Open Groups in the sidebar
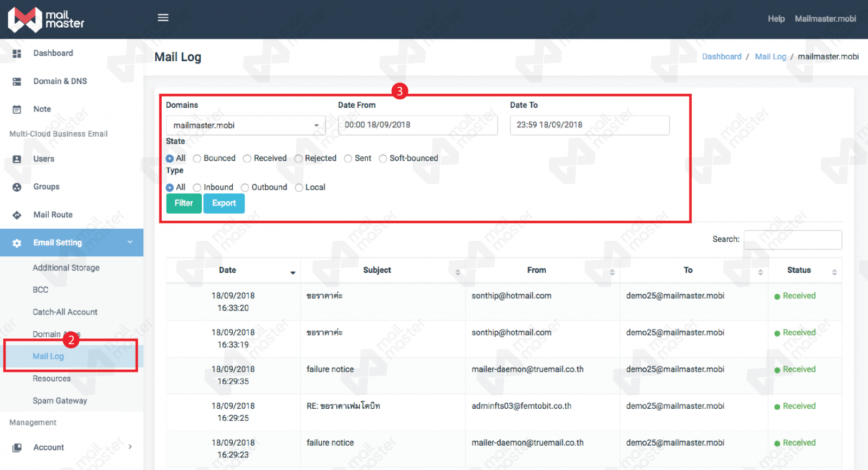 [47, 186]
